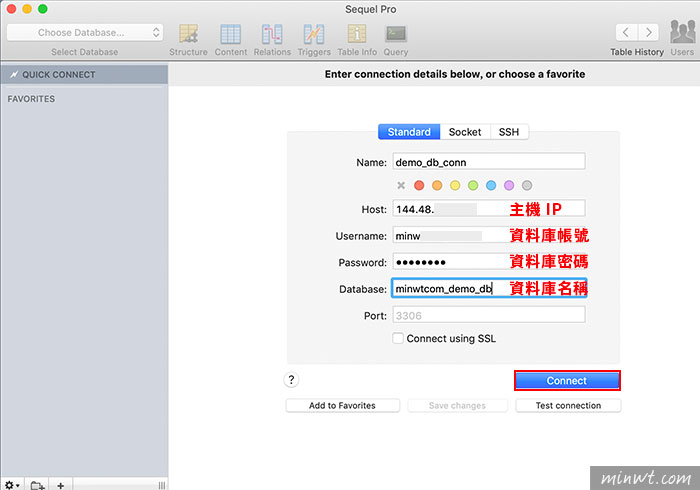Click the Username input field

(489, 235)
